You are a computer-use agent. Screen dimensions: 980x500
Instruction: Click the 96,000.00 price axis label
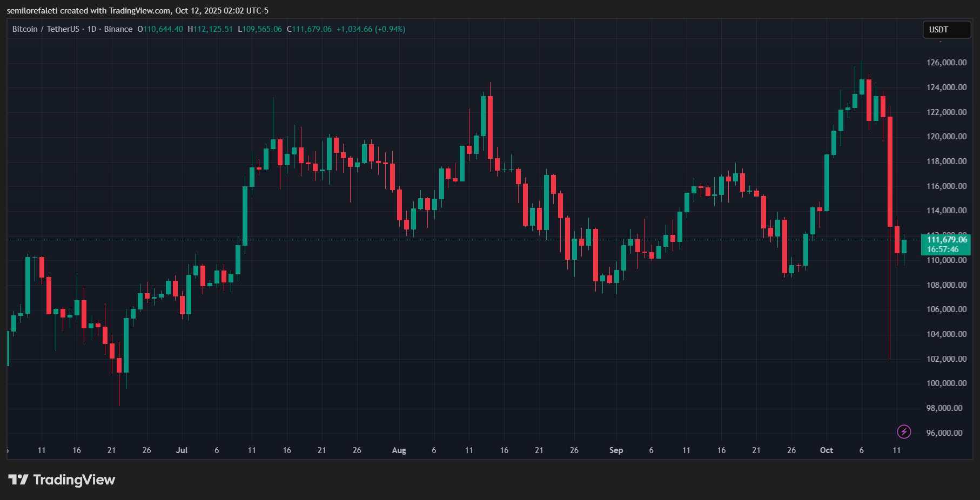pyautogui.click(x=944, y=433)
